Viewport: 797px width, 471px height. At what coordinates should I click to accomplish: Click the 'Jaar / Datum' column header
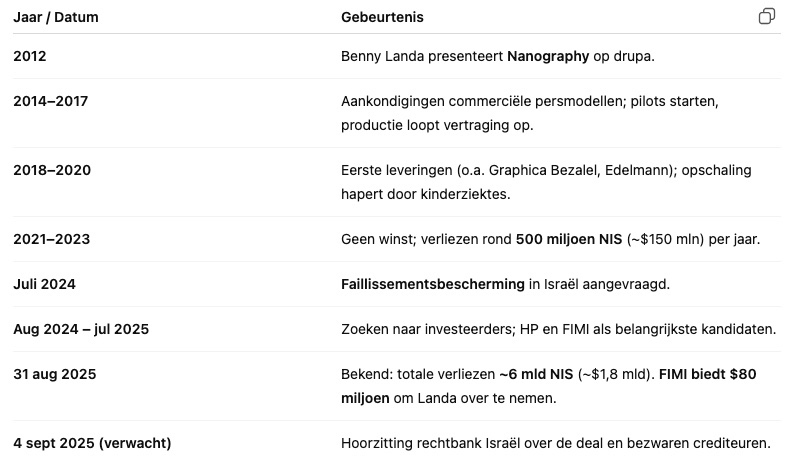click(56, 17)
